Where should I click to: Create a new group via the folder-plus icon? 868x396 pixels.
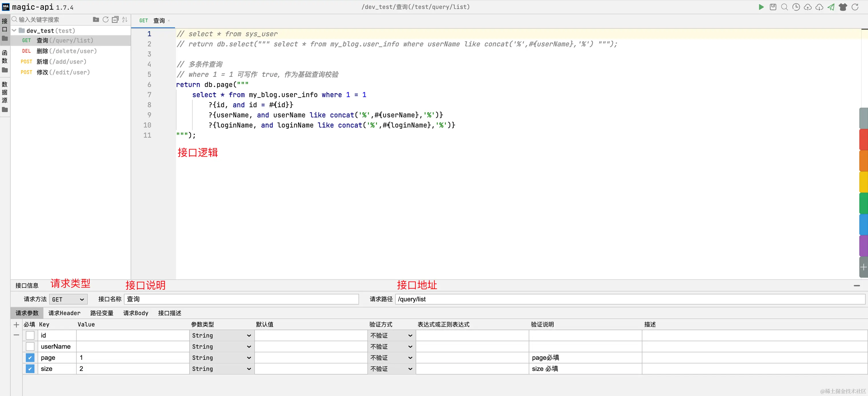click(96, 20)
